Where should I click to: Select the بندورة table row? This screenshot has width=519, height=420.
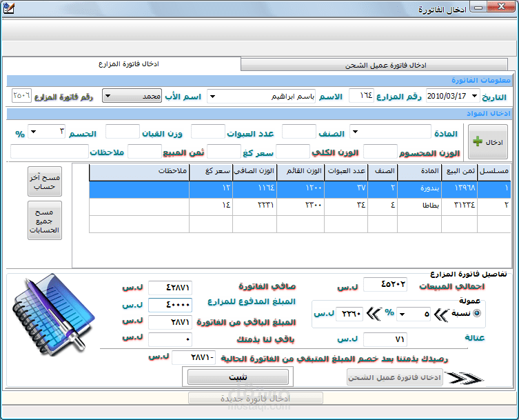pyautogui.click(x=300, y=190)
